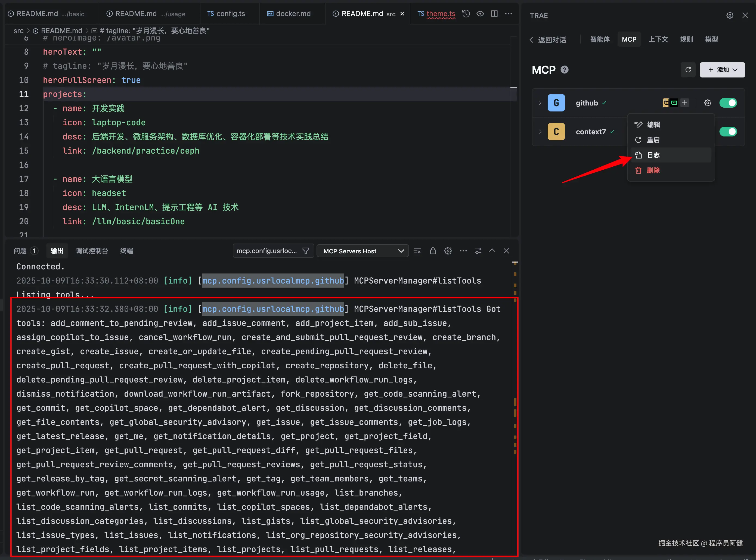Open the MCP Servers Host dropdown

point(362,251)
